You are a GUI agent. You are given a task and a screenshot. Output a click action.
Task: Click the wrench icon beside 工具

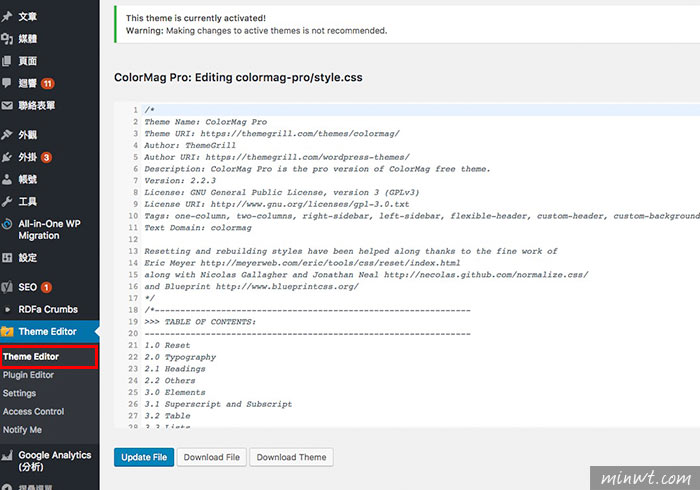pyautogui.click(x=7, y=202)
